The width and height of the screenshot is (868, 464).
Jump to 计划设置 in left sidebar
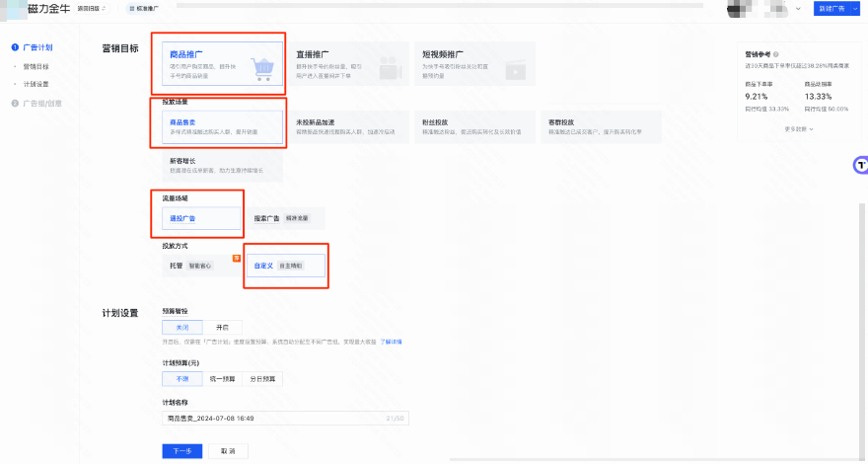click(36, 84)
